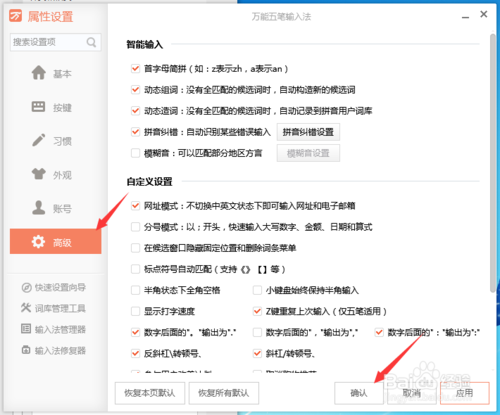Image resolution: width=500 pixels, height=415 pixels.
Task: Confirm with the 确认 button
Action: click(x=359, y=393)
